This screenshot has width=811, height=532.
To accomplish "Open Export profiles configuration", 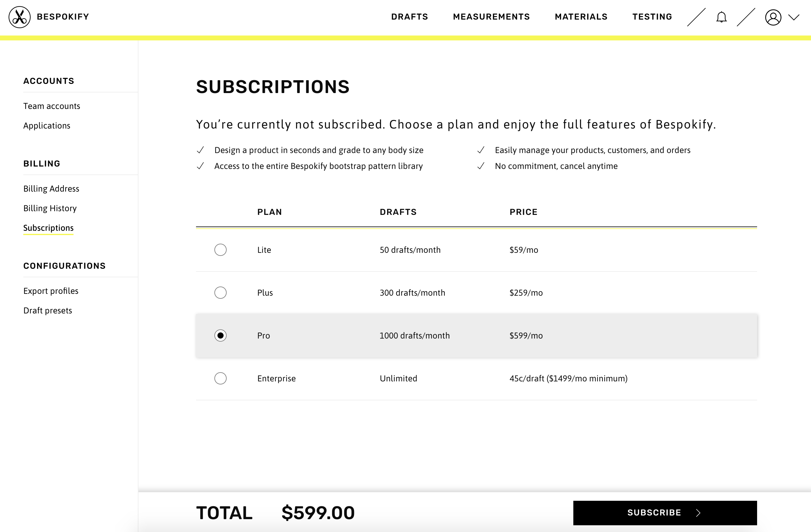I will click(51, 291).
